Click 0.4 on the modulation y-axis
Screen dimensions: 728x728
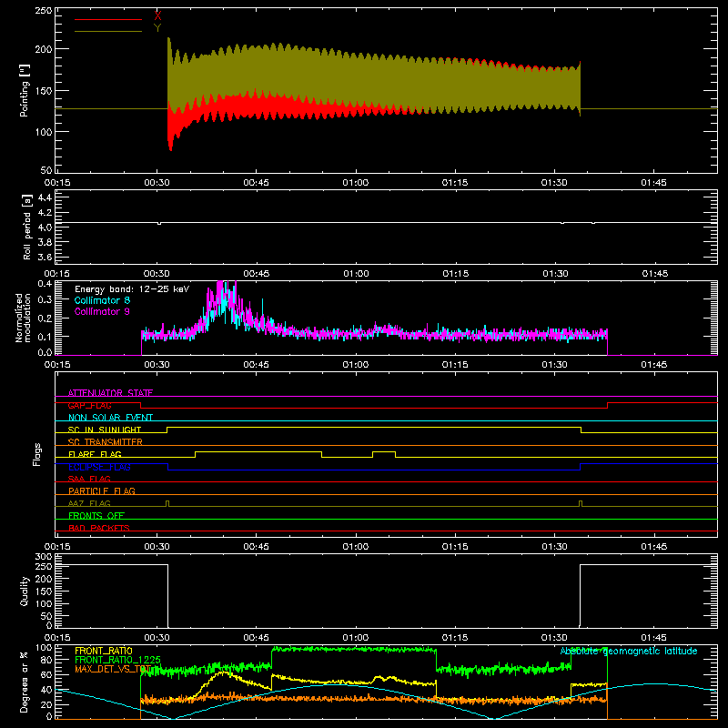click(x=45, y=283)
